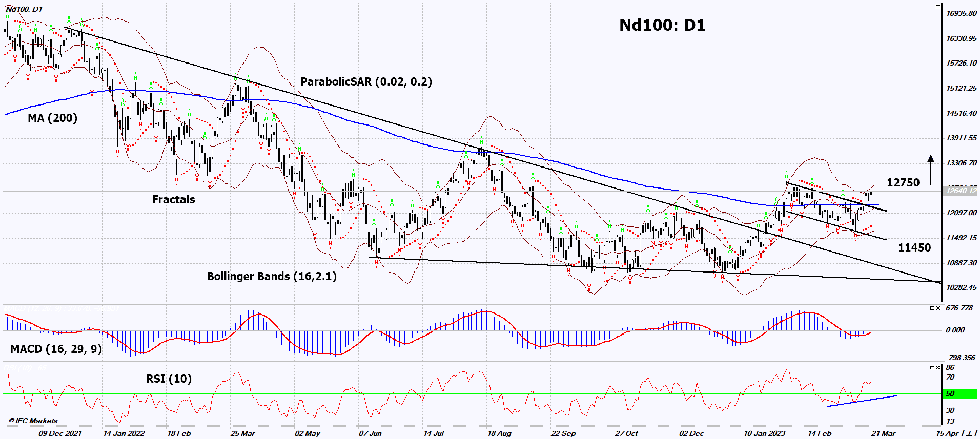Click the 02 Dec date label
Viewport: 980px width, 439px height.
click(x=691, y=433)
